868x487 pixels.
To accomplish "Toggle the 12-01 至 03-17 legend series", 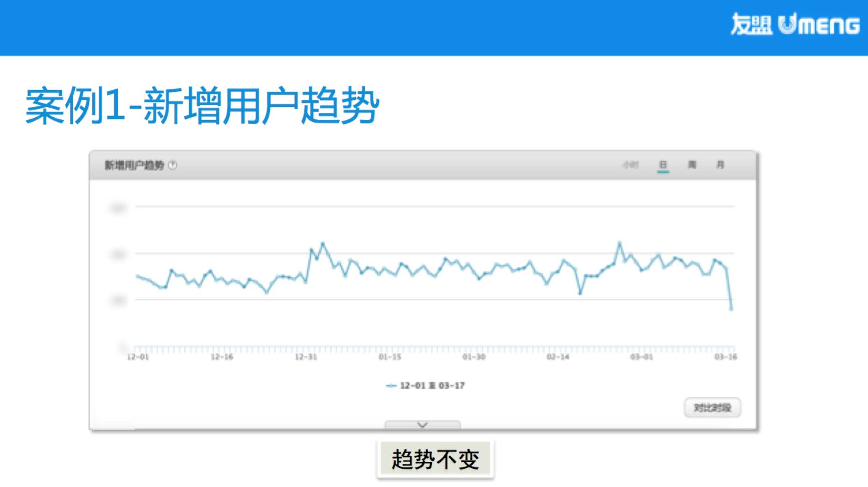I will tap(432, 386).
